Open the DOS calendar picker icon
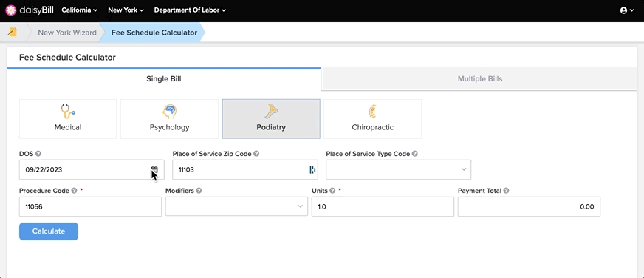Image resolution: width=644 pixels, height=278 pixels. [154, 169]
